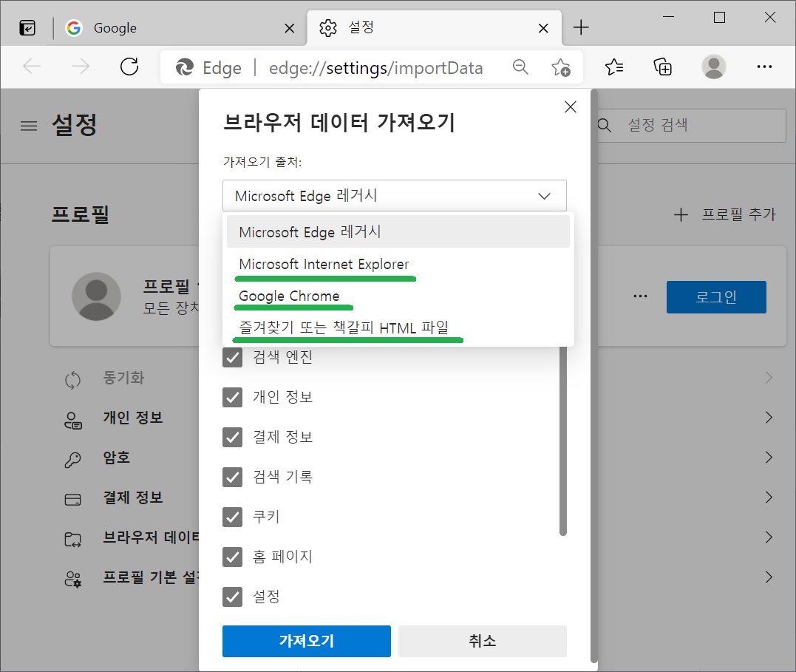Expand the 동기화 row chevron
The image size is (796, 672).
[769, 377]
